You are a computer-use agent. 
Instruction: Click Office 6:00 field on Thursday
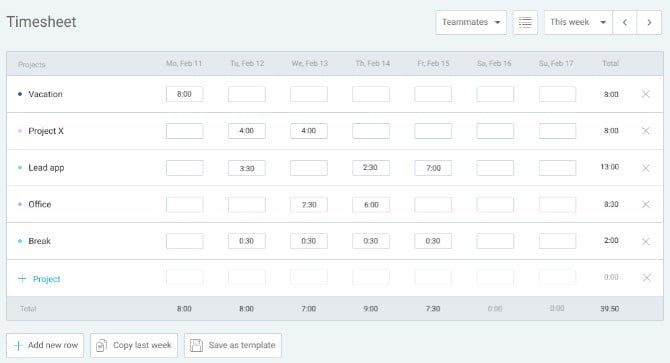coord(371,205)
